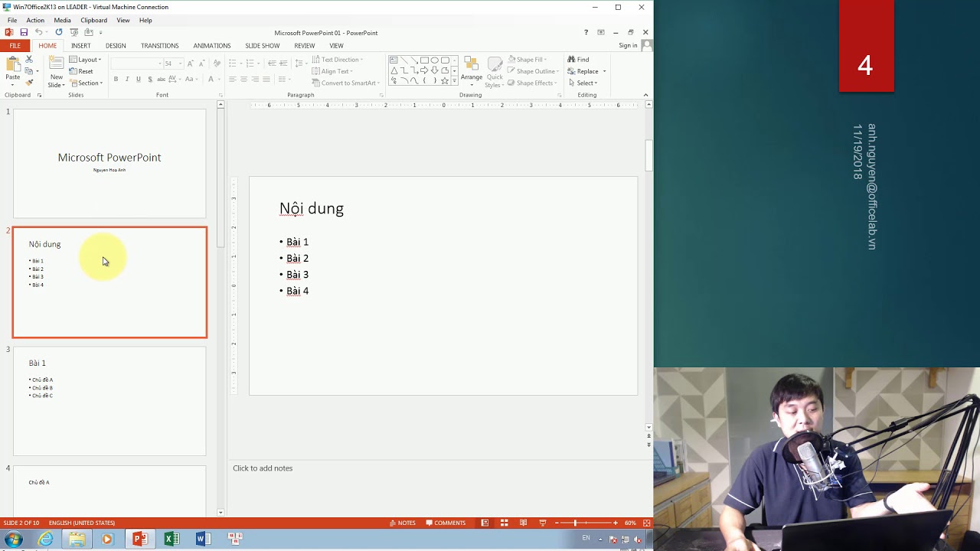Pick the oval shape in the shapes gallery
980x551 pixels.
pyautogui.click(x=434, y=60)
